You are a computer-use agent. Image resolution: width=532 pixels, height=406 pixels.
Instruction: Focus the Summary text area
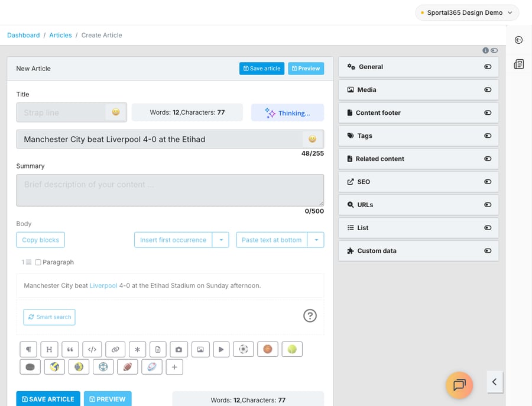click(170, 190)
